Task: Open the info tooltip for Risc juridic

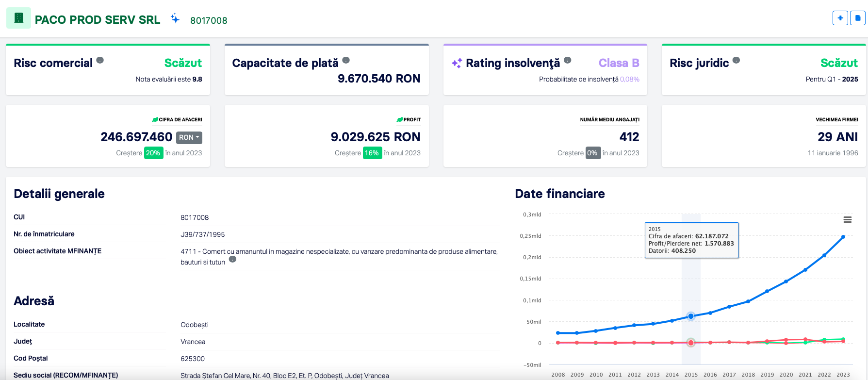Action: point(736,60)
